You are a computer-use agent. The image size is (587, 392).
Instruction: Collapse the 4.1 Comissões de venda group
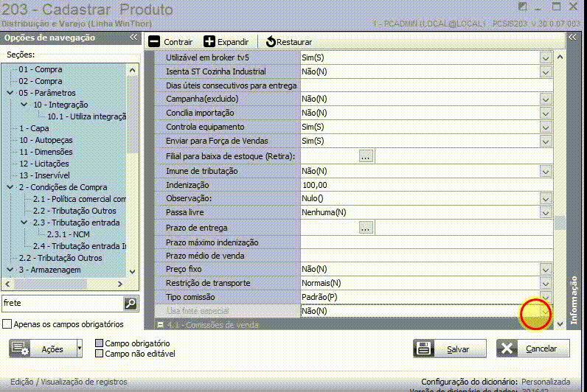click(x=160, y=325)
